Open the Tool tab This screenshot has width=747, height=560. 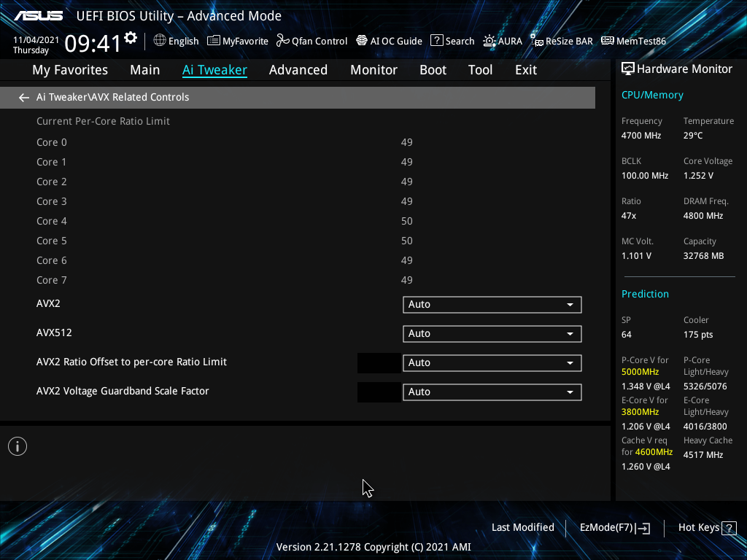480,70
